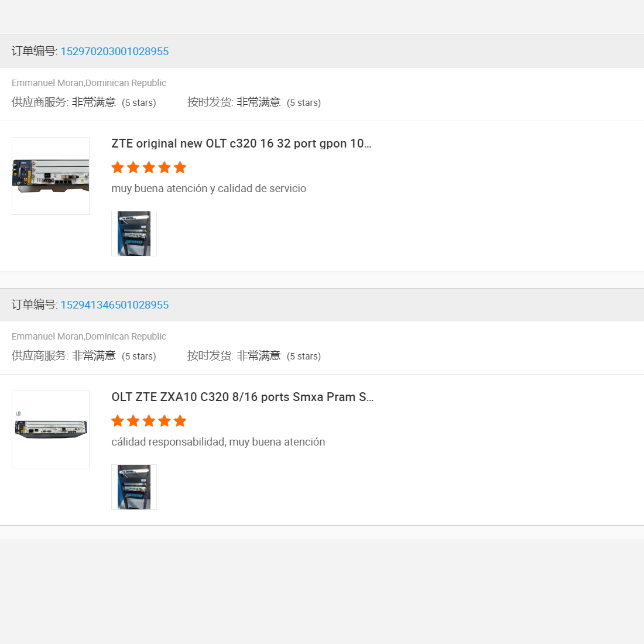
Task: Click first star of ZTE original new OLT rating
Action: click(118, 168)
